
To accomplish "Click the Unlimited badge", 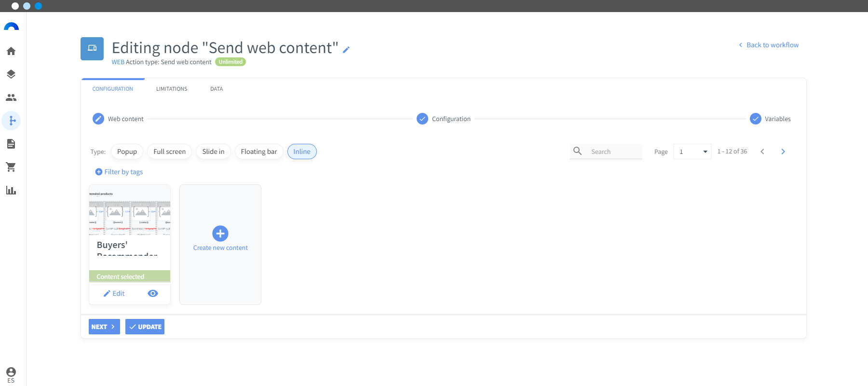I will tap(231, 62).
